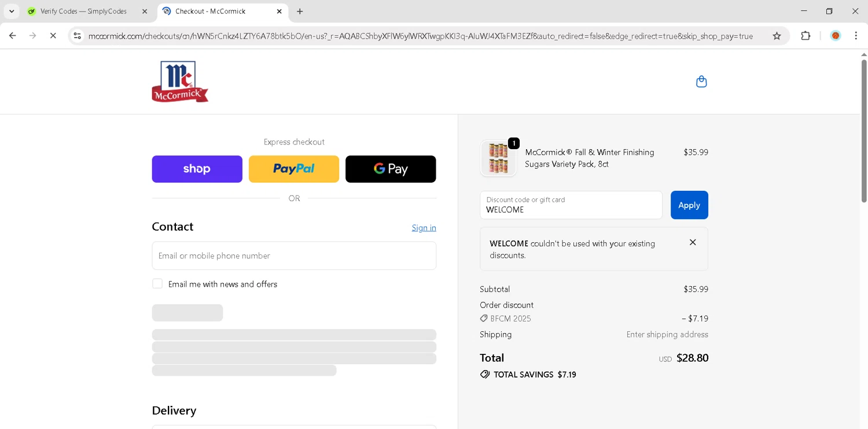868x429 pixels.
Task: Click the total amount $28.80
Action: (692, 358)
